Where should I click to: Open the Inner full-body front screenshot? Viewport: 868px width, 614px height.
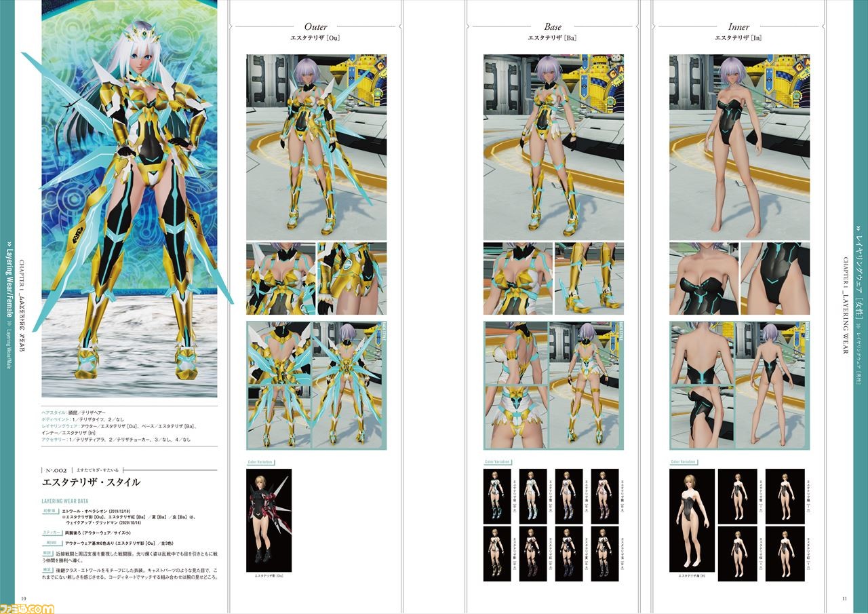click(739, 147)
